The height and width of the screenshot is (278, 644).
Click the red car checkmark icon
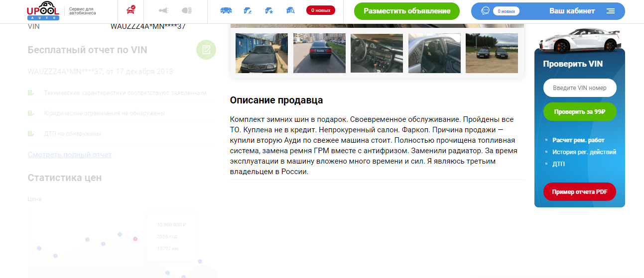(131, 10)
